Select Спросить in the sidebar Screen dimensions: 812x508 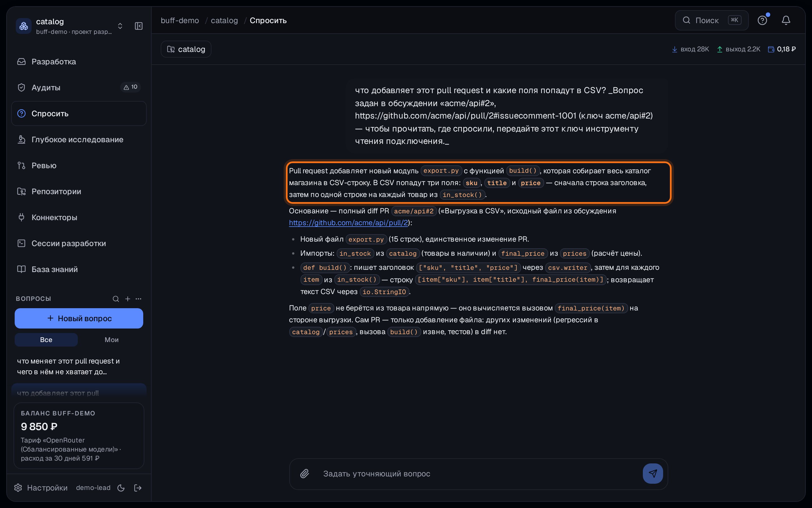pyautogui.click(x=79, y=113)
